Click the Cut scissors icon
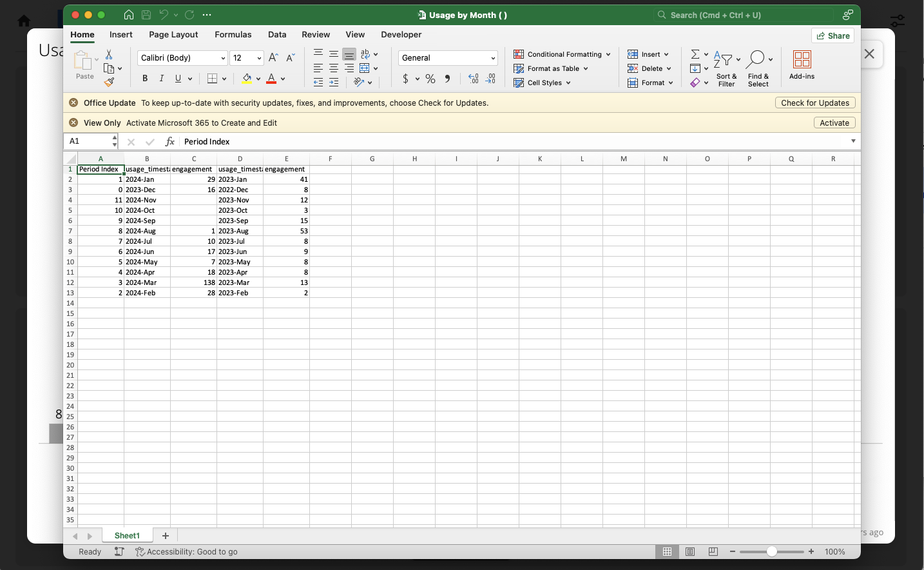Image resolution: width=924 pixels, height=570 pixels. click(109, 55)
